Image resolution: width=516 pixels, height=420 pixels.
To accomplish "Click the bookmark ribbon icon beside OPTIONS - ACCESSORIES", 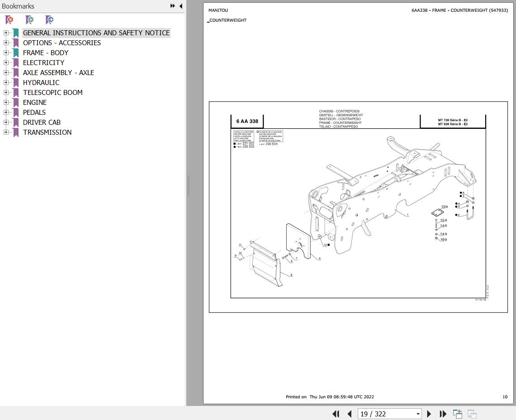I will 15,43.
